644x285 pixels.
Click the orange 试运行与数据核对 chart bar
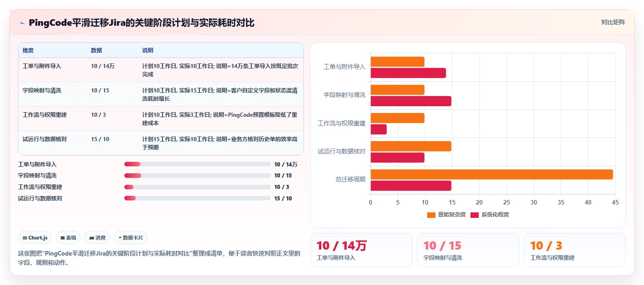tap(411, 146)
